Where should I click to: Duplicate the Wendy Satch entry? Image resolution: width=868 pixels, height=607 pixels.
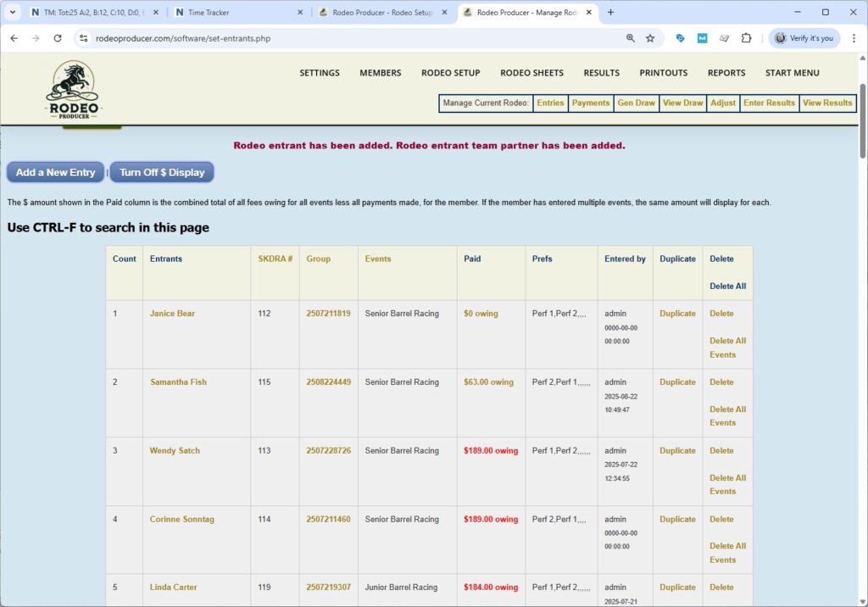point(677,451)
